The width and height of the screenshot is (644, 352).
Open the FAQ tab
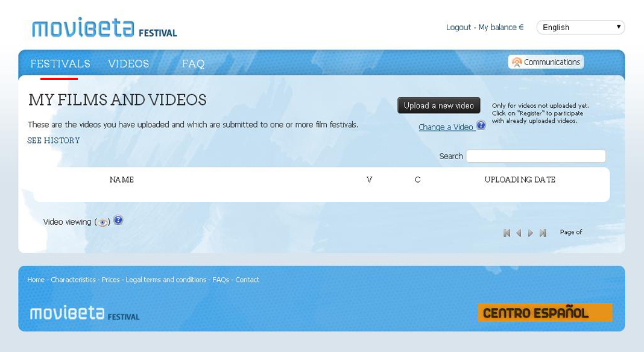[193, 64]
